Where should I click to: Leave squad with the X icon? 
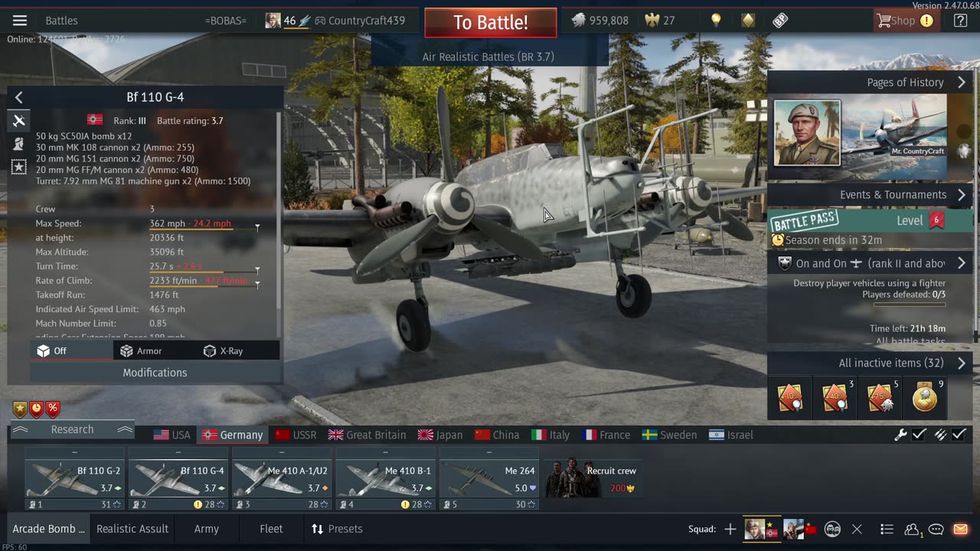(857, 529)
